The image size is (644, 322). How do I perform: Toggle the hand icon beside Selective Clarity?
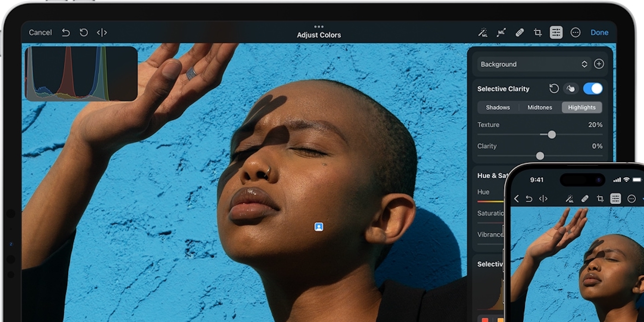571,89
